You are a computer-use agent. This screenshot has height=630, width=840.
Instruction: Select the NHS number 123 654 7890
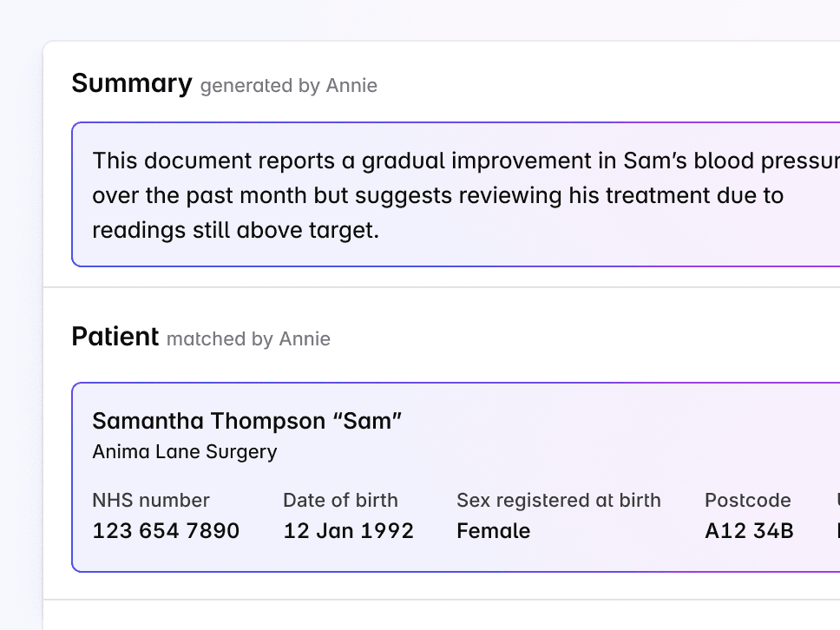[166, 530]
